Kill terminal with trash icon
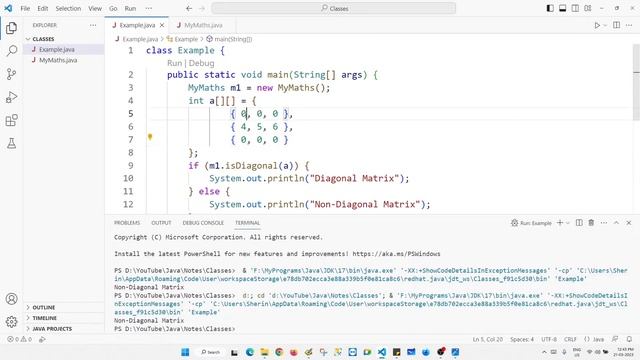 (x=591, y=223)
